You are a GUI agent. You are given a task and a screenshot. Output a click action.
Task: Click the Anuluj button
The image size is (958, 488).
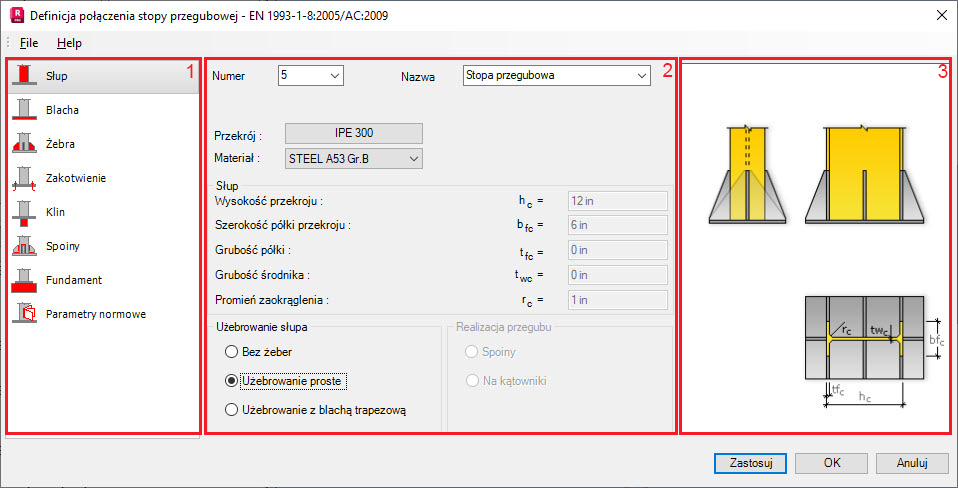[x=913, y=462]
